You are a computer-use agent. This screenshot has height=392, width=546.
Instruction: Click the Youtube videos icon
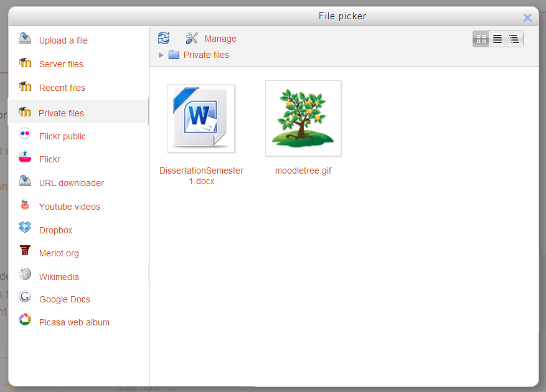(25, 206)
